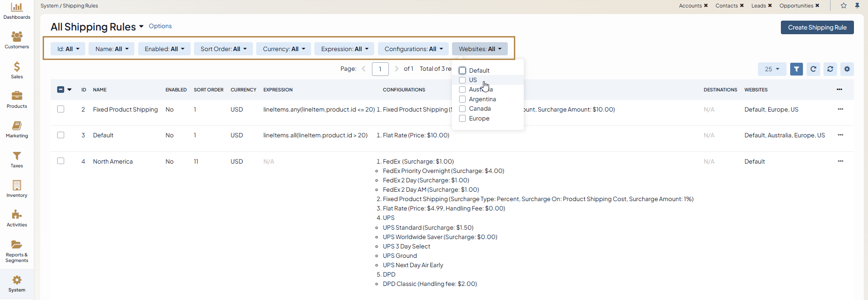868x300 pixels.
Task: Toggle the grid filters funnel button
Action: (796, 69)
